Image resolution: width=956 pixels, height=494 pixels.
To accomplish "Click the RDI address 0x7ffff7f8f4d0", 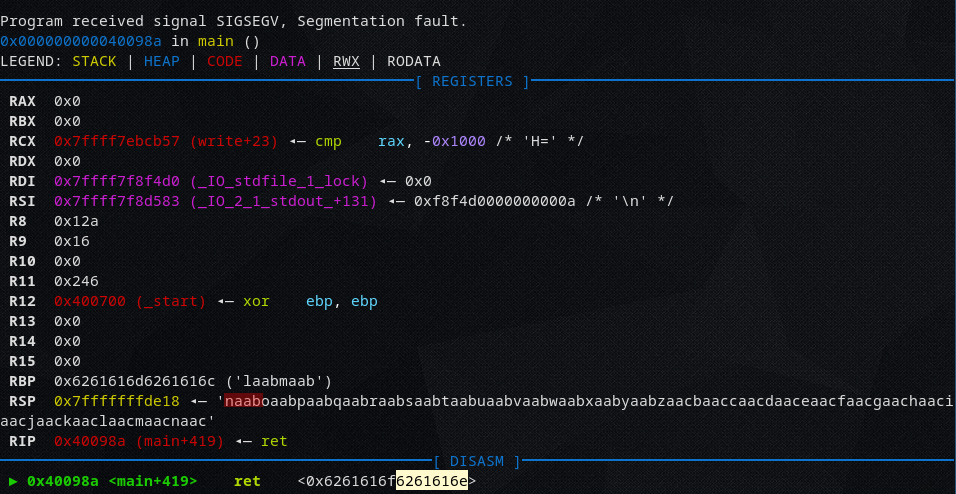I will pos(117,181).
